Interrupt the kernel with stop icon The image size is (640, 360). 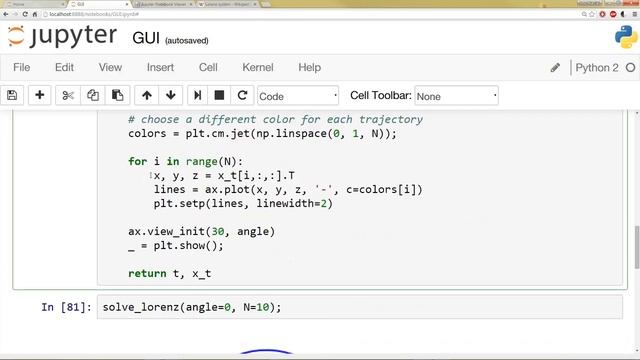219,96
